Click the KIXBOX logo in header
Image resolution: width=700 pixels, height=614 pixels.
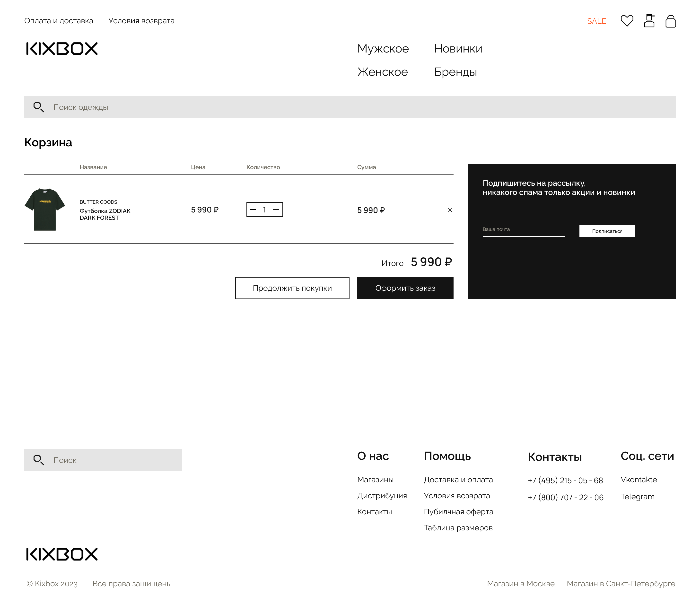(62, 49)
